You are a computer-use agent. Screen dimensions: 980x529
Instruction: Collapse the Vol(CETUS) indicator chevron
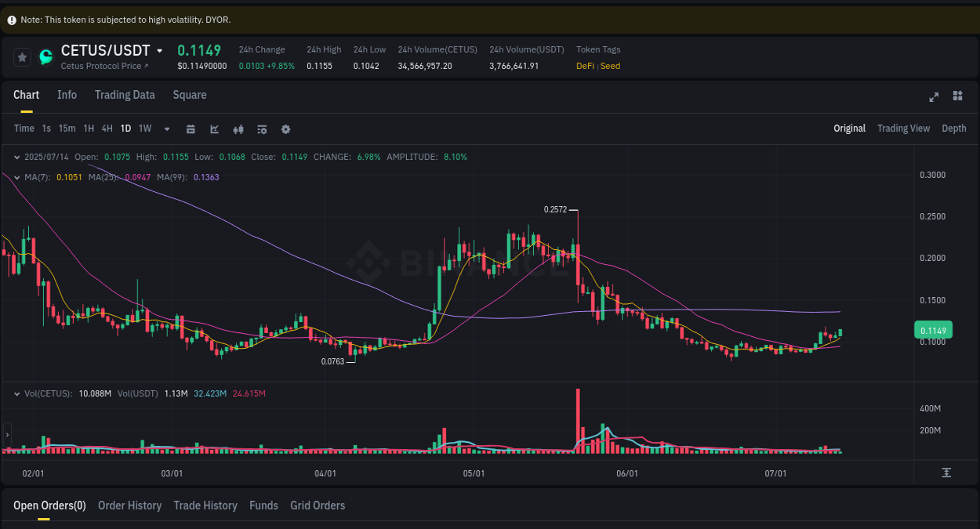(16, 393)
